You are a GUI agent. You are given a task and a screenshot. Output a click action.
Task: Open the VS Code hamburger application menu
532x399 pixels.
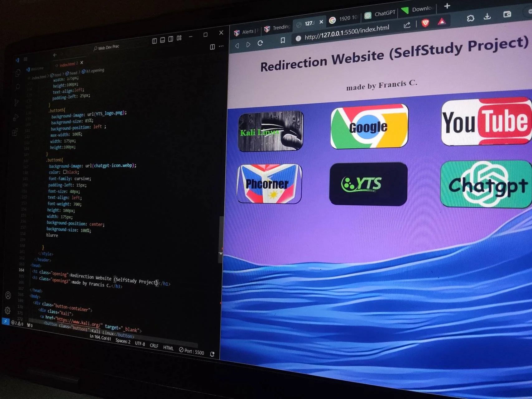coord(26,59)
